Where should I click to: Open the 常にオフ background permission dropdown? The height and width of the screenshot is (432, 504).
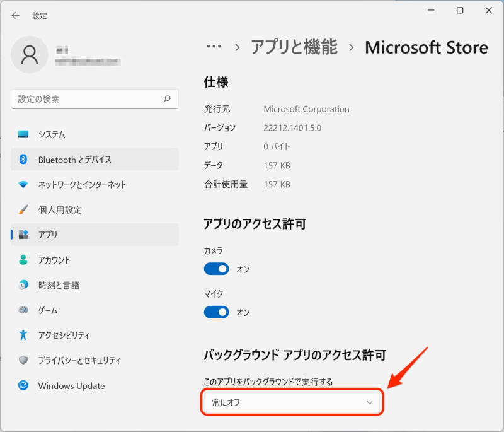pos(292,402)
